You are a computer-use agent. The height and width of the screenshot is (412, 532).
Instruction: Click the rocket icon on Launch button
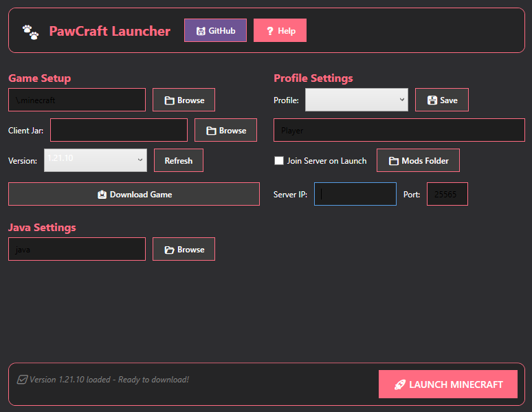coord(400,384)
